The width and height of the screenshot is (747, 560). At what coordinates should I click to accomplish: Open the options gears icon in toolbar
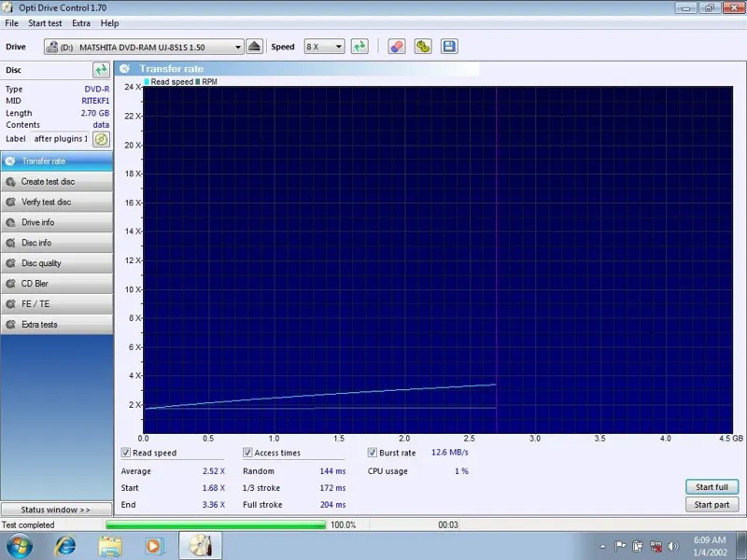point(423,47)
